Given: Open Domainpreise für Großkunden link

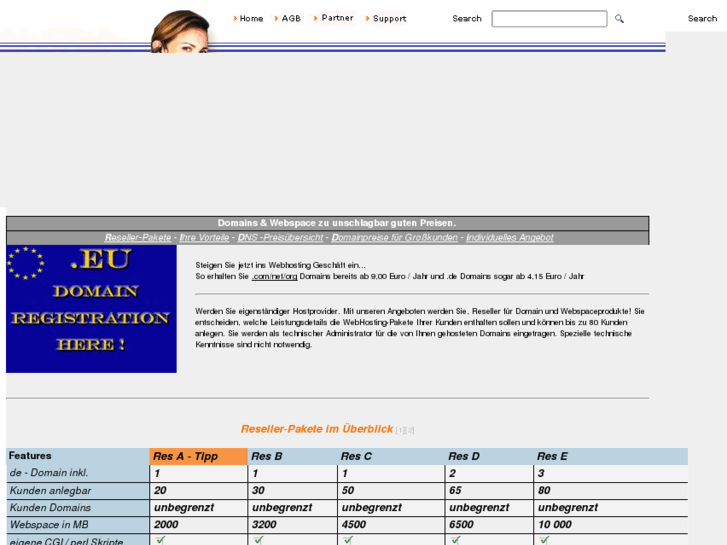Looking at the screenshot, I should pyautogui.click(x=394, y=237).
